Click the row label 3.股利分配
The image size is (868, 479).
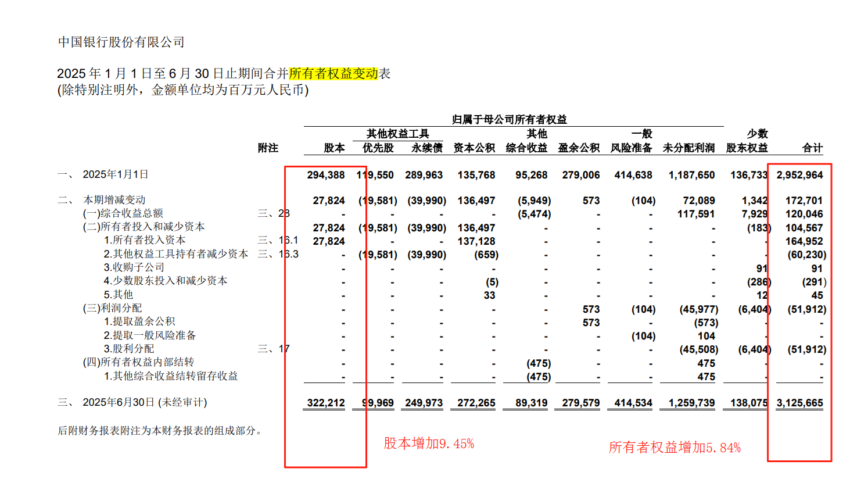click(x=129, y=349)
